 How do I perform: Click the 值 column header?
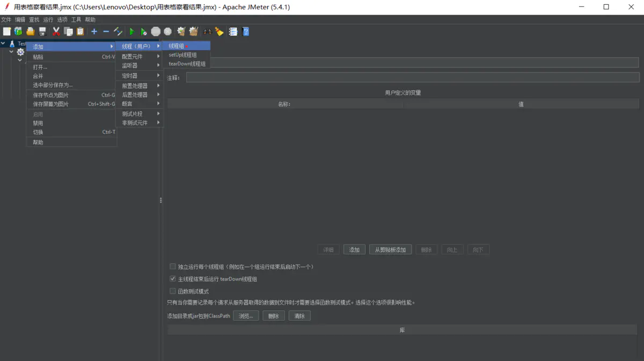(521, 104)
